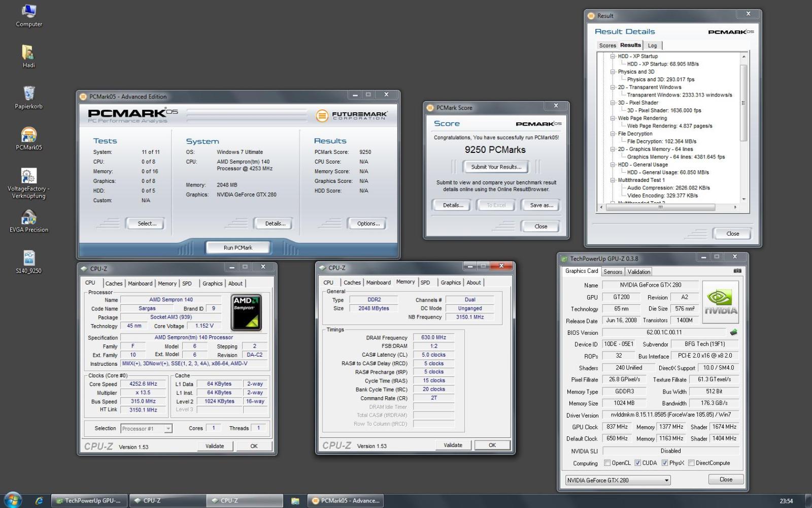
Task: Click the GPU-Z screenshot camera icon
Action: click(737, 271)
